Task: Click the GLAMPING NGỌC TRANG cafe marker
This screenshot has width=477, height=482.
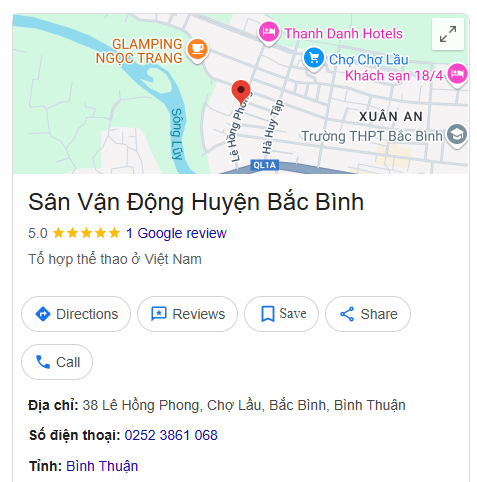Action: click(197, 50)
